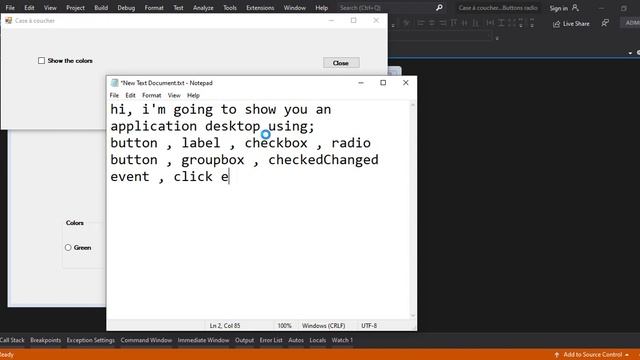Screen dimensions: 640x360
Task: Open the Debug menu
Action: pos(126,8)
